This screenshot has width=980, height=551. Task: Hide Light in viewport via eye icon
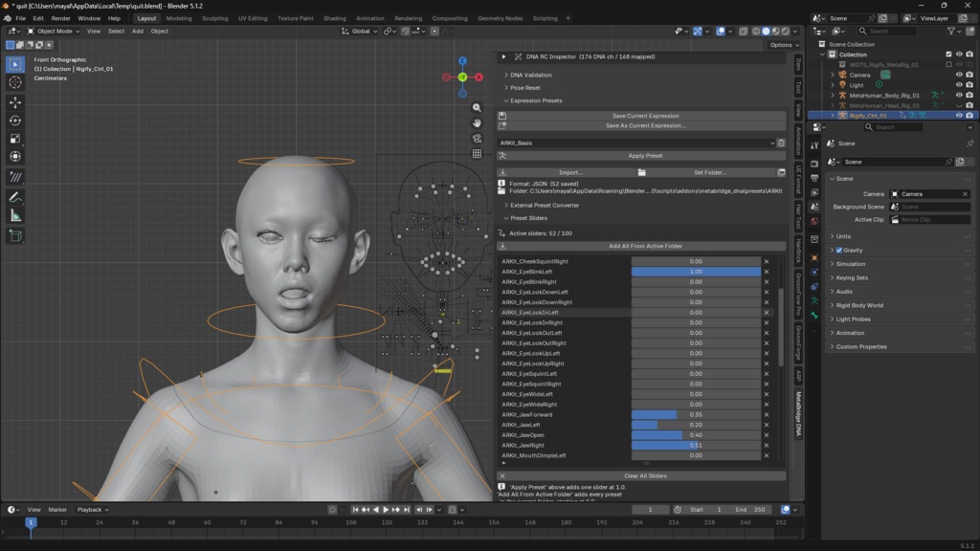click(959, 85)
